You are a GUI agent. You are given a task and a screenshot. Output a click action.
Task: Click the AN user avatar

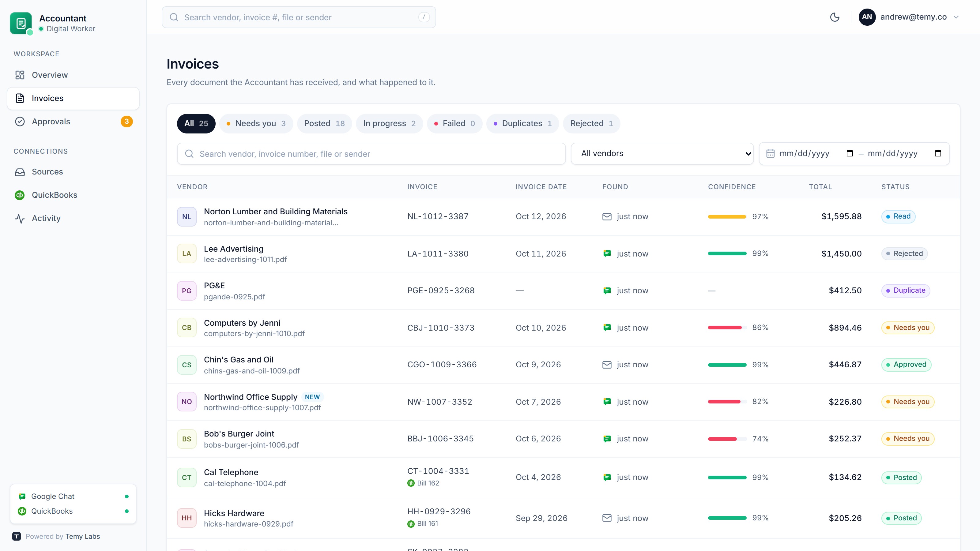tap(867, 17)
